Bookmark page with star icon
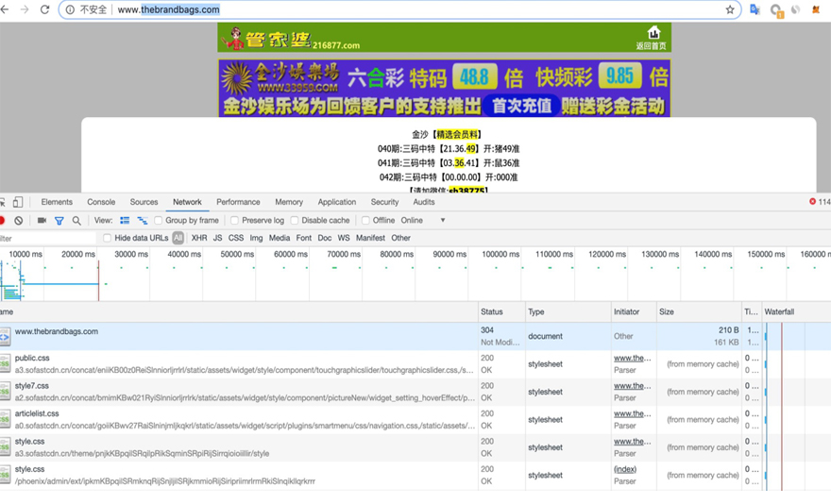Screen dimensions: 831x504 coord(730,9)
